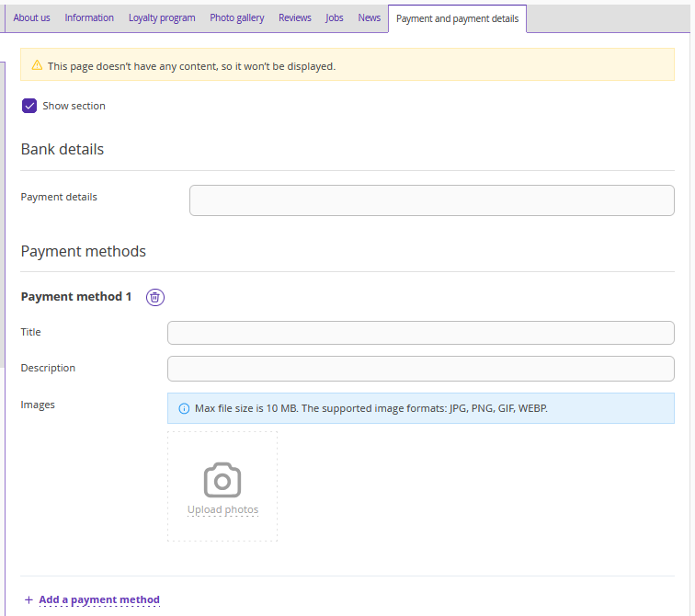Select the Photo gallery tab
695x616 pixels.
[x=236, y=17]
